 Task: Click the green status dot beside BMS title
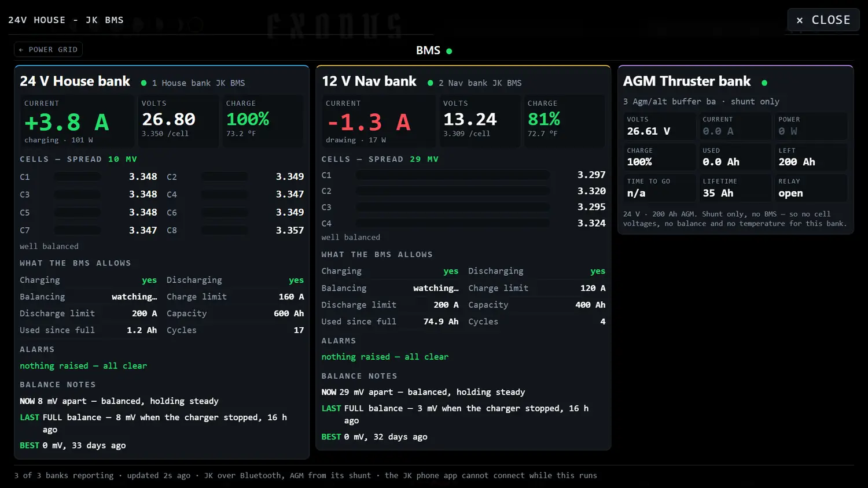tap(449, 51)
